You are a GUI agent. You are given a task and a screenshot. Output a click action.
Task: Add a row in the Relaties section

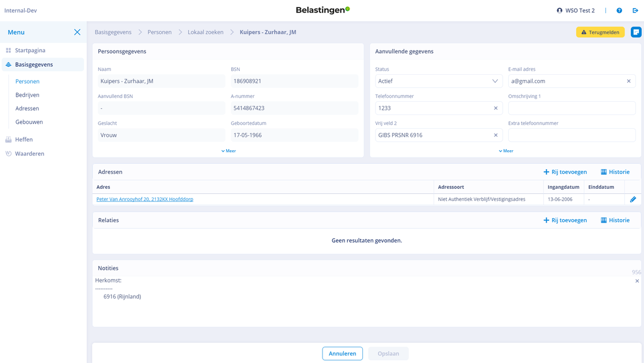pos(565,220)
